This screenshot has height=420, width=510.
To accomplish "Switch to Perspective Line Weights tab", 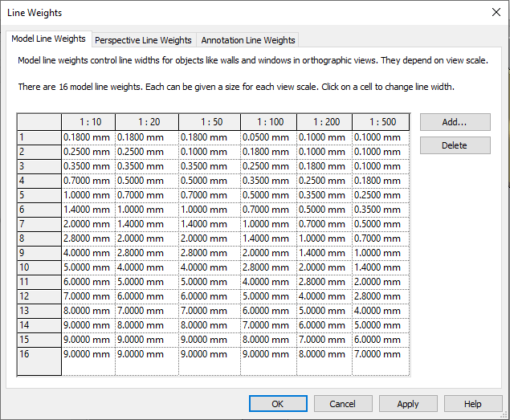I will point(143,40).
